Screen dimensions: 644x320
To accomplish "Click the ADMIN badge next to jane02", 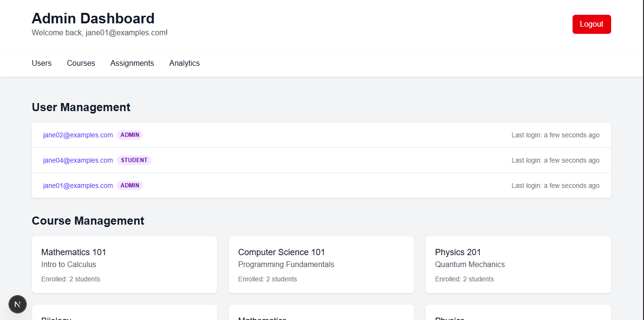I will pyautogui.click(x=130, y=135).
